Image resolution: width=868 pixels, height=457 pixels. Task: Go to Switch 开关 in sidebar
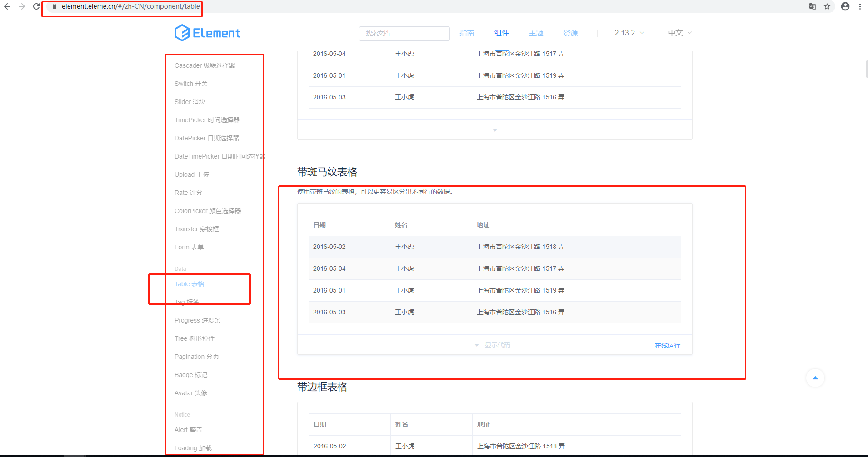[x=191, y=84]
